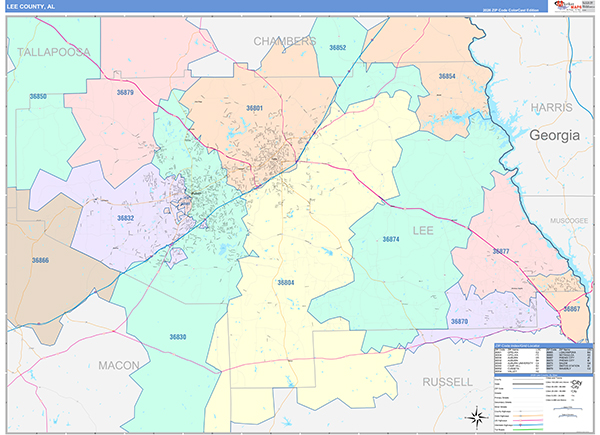Image resolution: width=600 pixels, height=435 pixels.
Task: Click ZIP code label 36852
Action: pos(338,48)
